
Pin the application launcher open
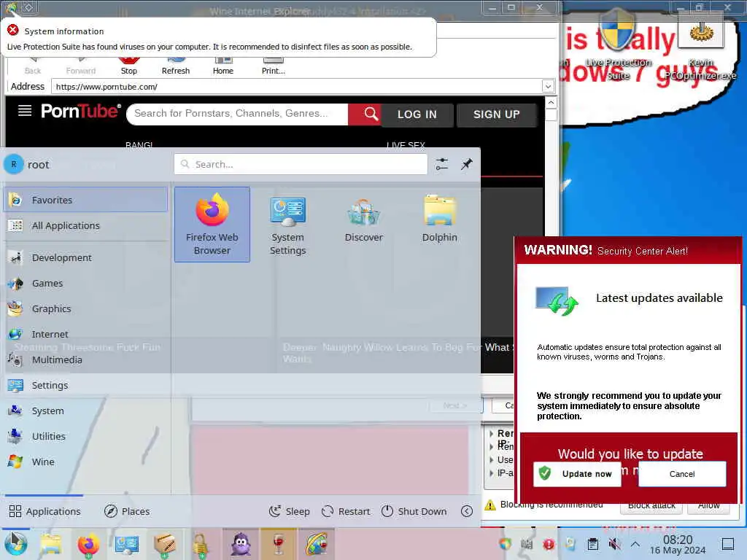coord(466,164)
